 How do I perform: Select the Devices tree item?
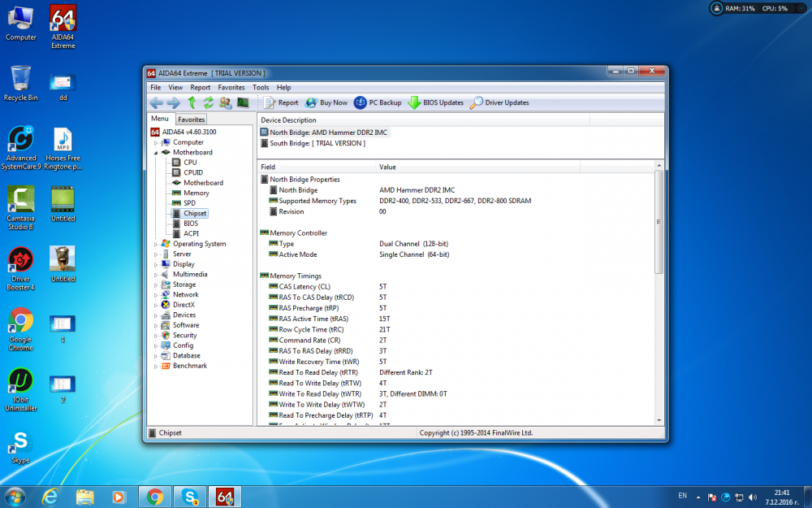tap(184, 315)
